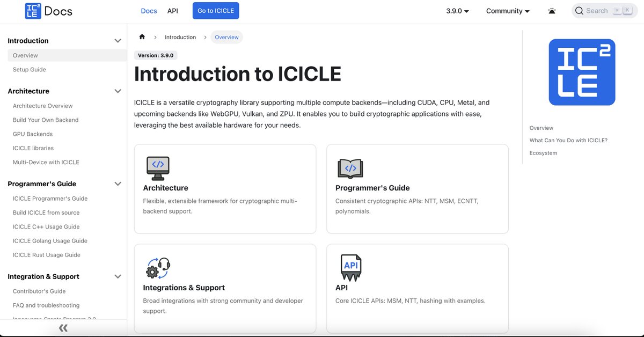Open the Programmer's Guide card title

372,188
